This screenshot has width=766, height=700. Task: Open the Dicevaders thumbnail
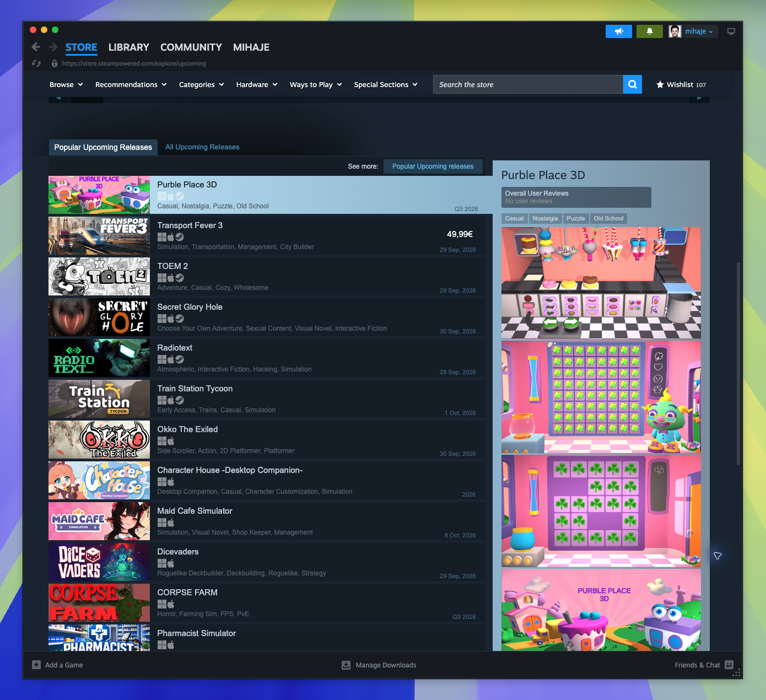[99, 562]
